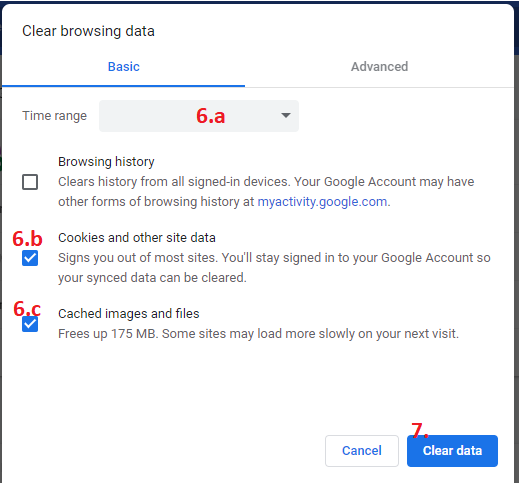Uncheck Cookies and other site data
This screenshot has width=520, height=487.
coord(30,258)
